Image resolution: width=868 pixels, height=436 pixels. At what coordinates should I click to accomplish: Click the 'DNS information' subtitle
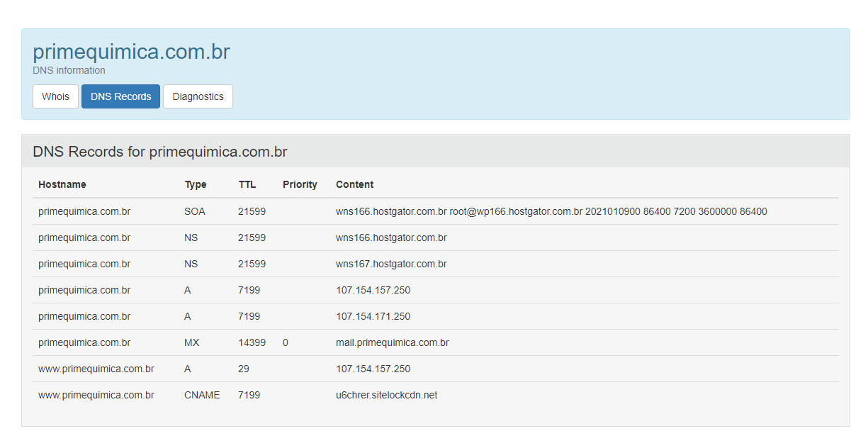pyautogui.click(x=69, y=70)
